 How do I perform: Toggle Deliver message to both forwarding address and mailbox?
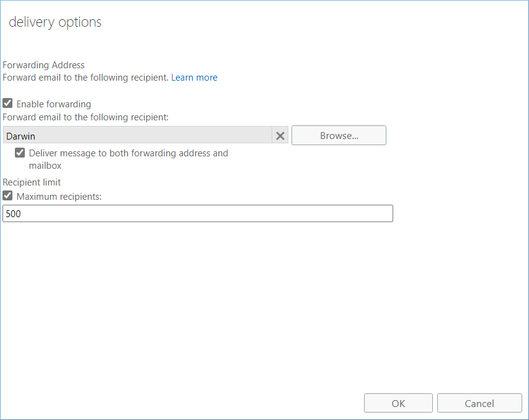20,153
